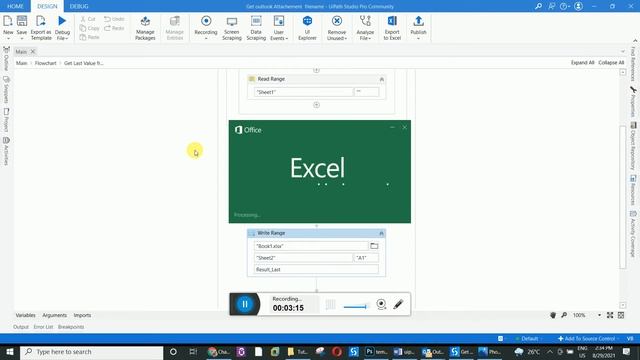Viewport: 640px width, 360px height.
Task: Open Data Scraping wizard
Action: click(256, 21)
